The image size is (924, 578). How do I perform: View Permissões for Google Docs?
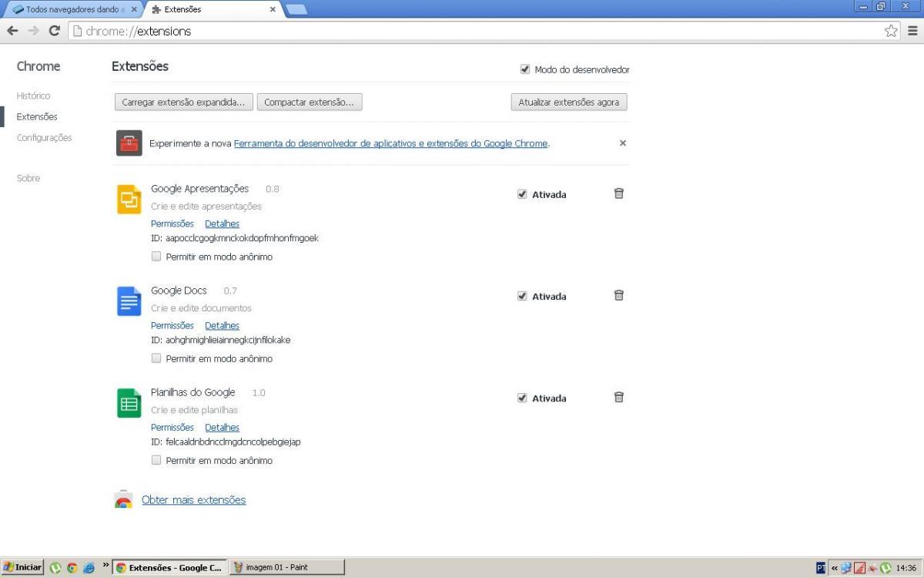[x=172, y=325]
